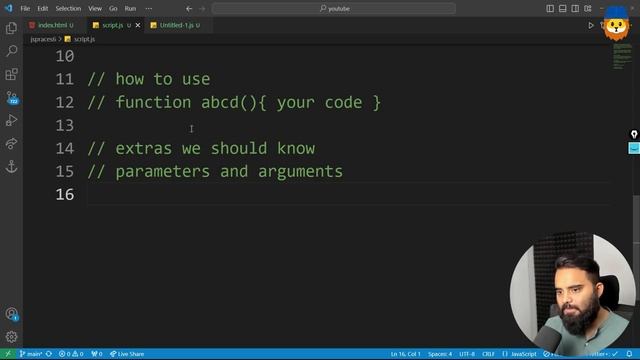Open the Live Share activity bar icon

[11, 144]
